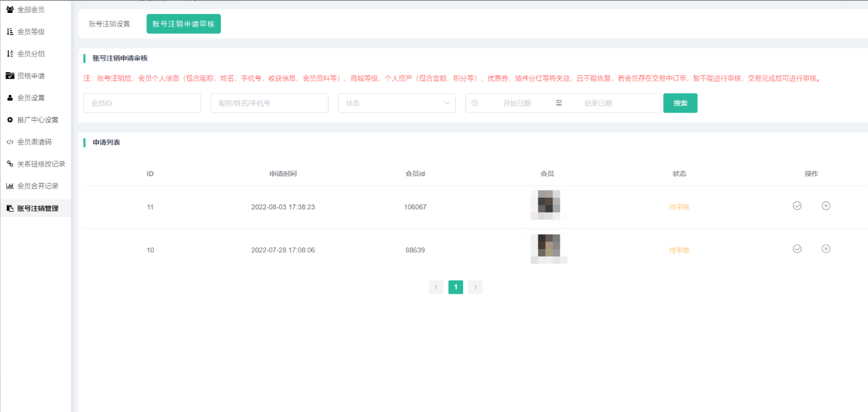The image size is (868, 412).
Task: Click the 昵称/姓名/手机号 search field
Action: tap(269, 103)
